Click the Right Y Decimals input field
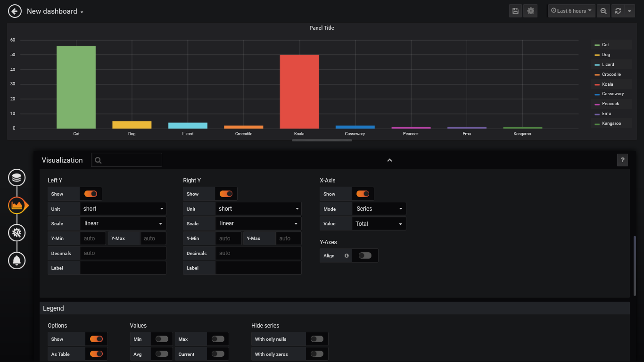This screenshot has width=644, height=362. (x=258, y=253)
